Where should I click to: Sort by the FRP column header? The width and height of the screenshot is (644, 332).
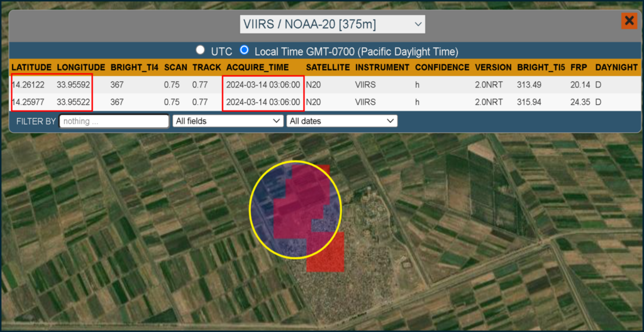click(x=578, y=67)
